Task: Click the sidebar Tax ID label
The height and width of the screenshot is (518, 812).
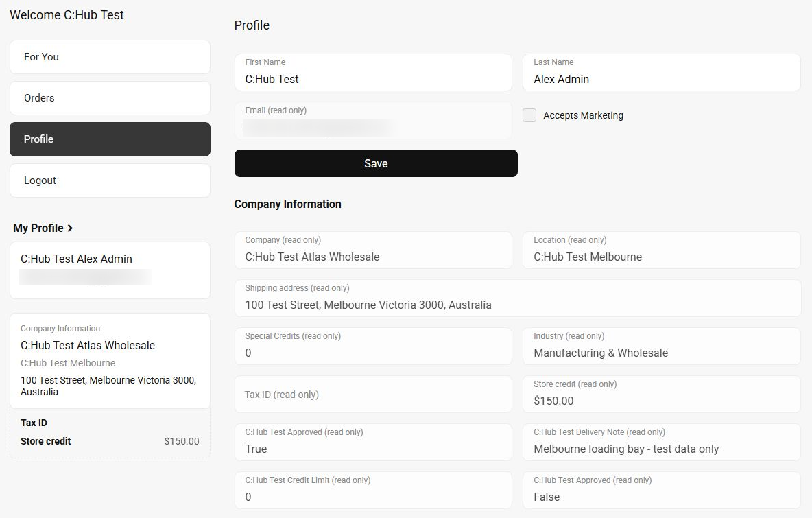Action: pos(34,423)
